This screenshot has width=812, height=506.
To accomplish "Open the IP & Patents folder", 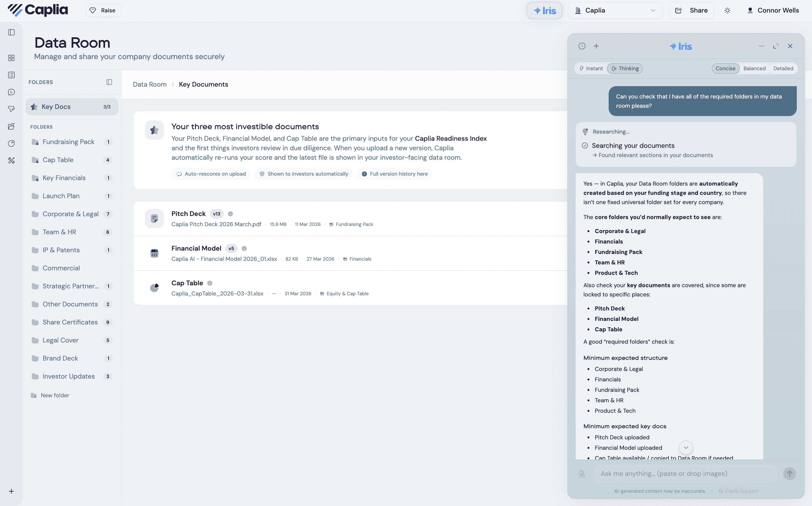I will (72, 250).
